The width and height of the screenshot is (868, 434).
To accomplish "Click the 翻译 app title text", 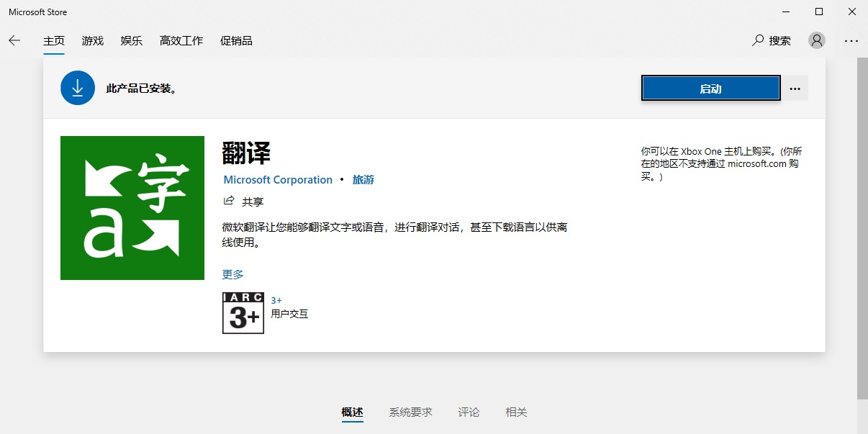I will coord(247,153).
